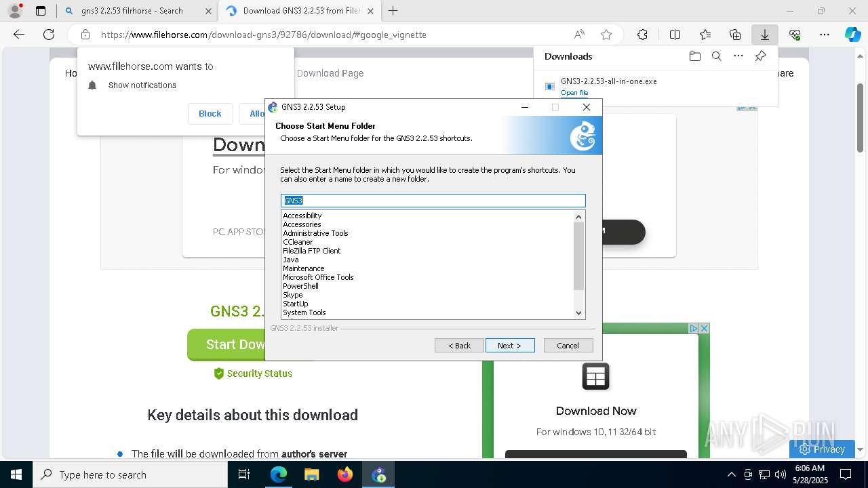The height and width of the screenshot is (488, 868).
Task: Show hidden tray icons chevron
Action: (x=731, y=474)
